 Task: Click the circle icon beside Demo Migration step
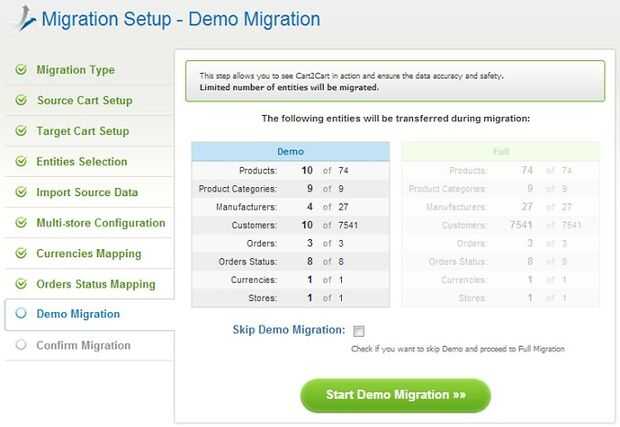tap(21, 314)
